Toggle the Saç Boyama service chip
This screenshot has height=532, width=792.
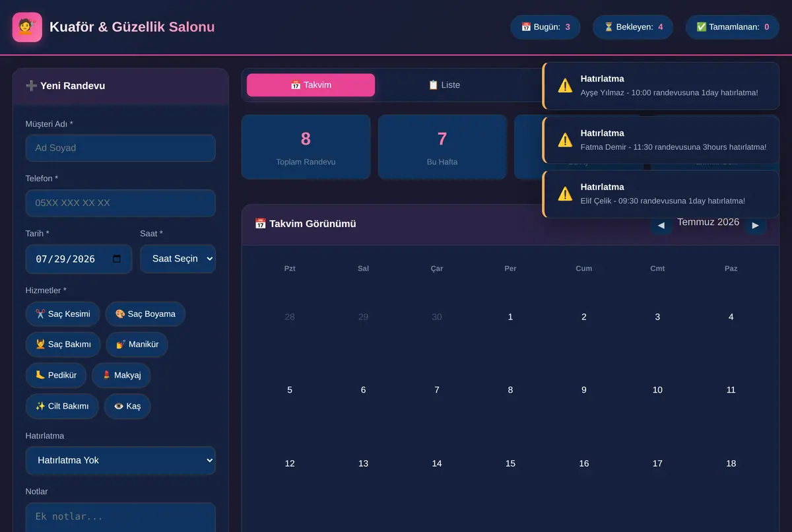(145, 314)
